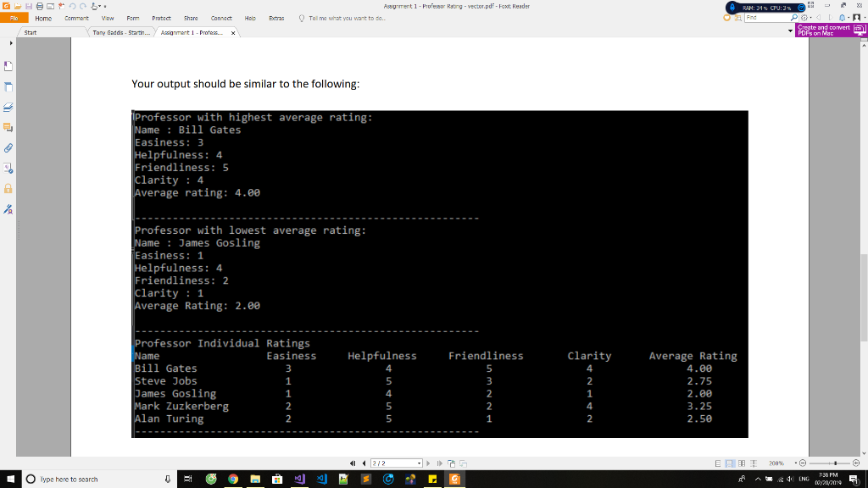The height and width of the screenshot is (488, 868).
Task: Open the Extras ribbon tab
Action: [x=277, y=19]
